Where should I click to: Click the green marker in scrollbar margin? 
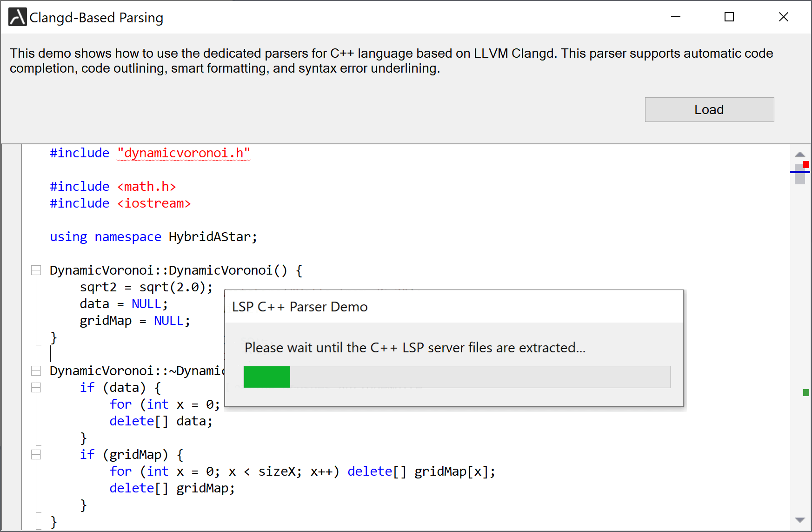point(806,393)
